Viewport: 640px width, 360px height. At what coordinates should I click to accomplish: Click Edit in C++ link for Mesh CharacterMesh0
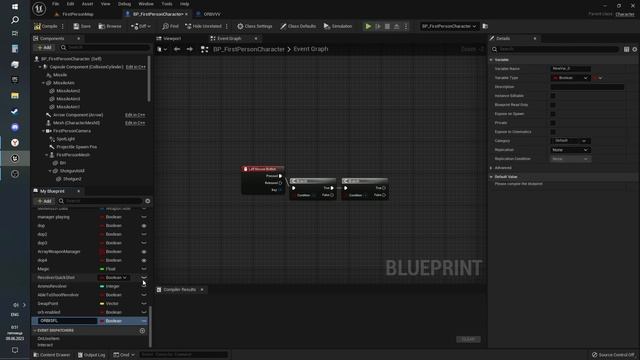[x=135, y=123]
